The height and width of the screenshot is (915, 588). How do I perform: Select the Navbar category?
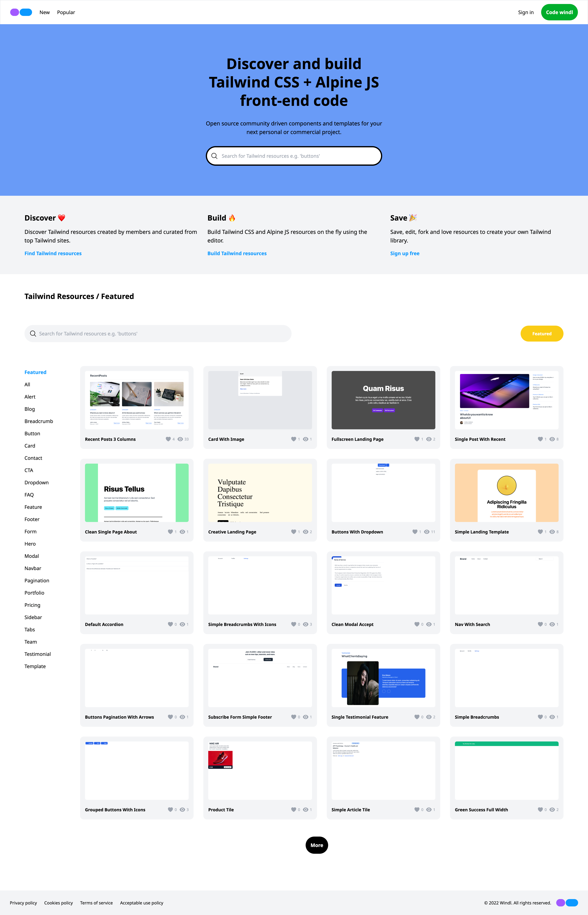pyautogui.click(x=33, y=568)
